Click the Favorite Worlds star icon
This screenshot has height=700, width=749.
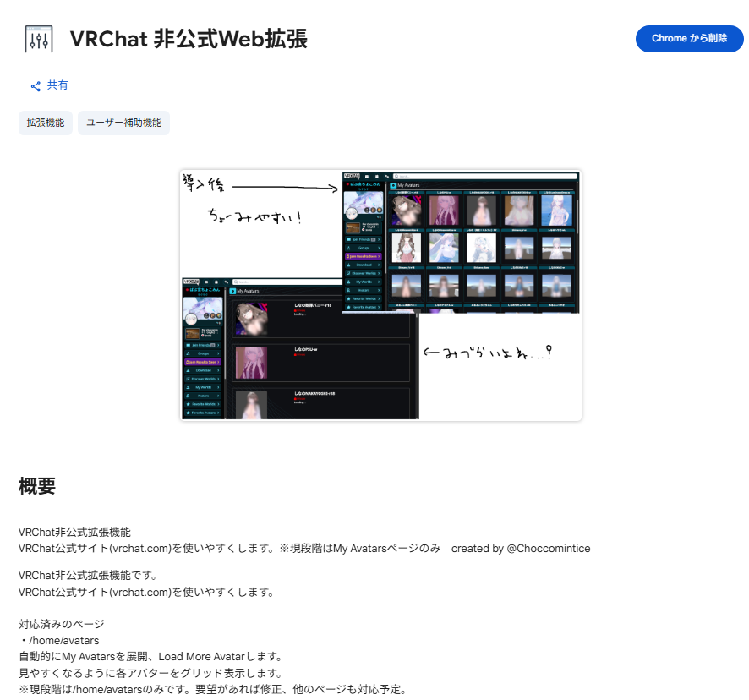pos(348,299)
